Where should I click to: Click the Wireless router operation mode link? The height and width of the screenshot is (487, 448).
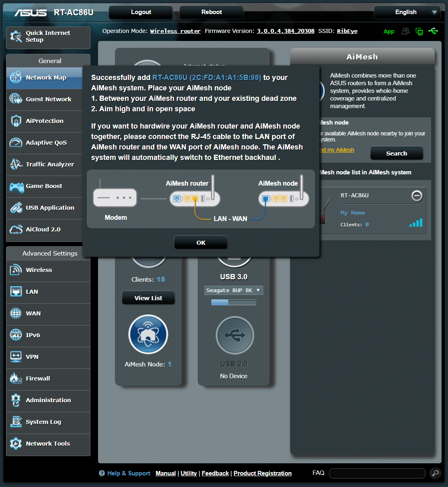tap(175, 31)
